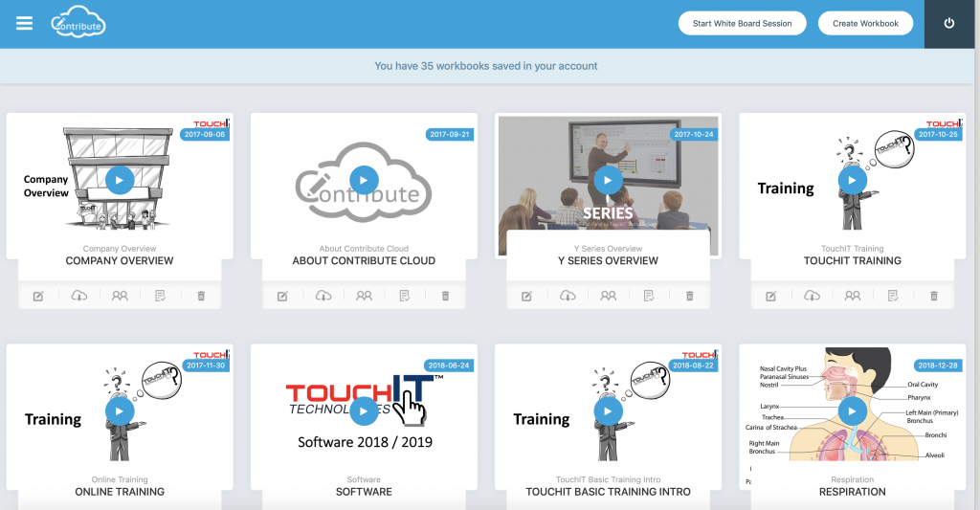This screenshot has height=510, width=980.
Task: Click the Y SERIES OVERVIEW title
Action: point(608,260)
